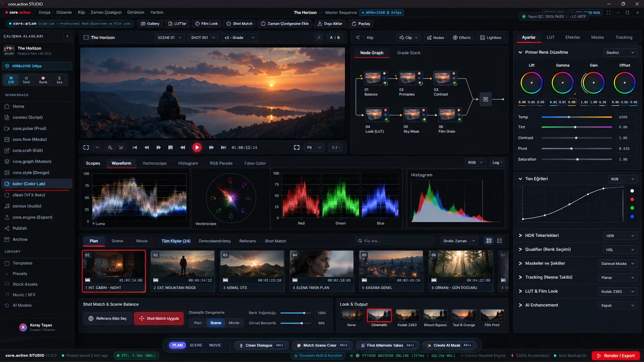Click the Gain color wheel
Image resolution: width=644 pixels, height=362 pixels.
pyautogui.click(x=594, y=83)
